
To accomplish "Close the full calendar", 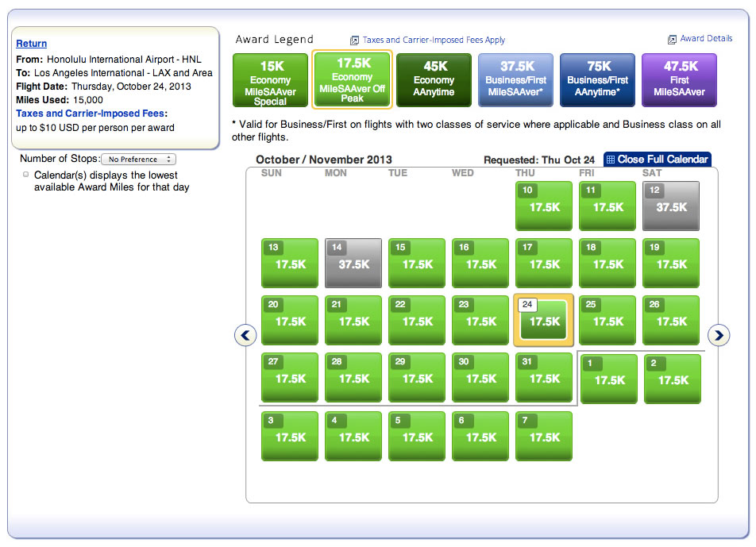I will [658, 160].
